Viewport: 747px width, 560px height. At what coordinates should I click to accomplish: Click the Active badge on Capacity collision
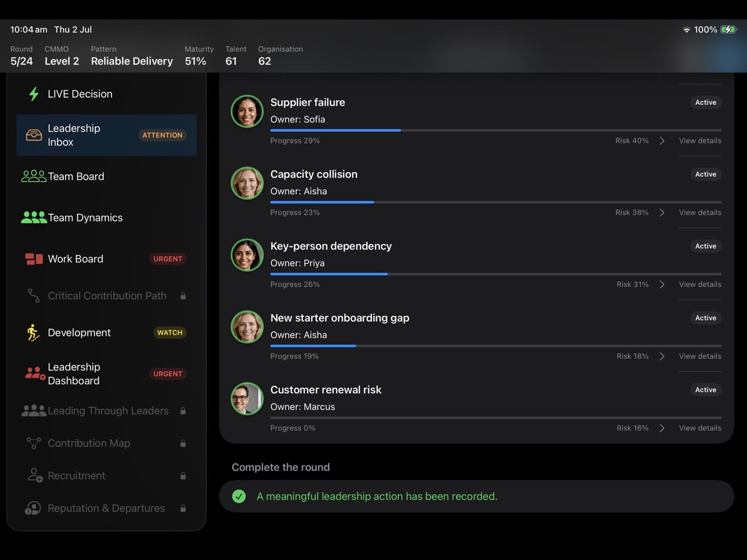pyautogui.click(x=706, y=174)
